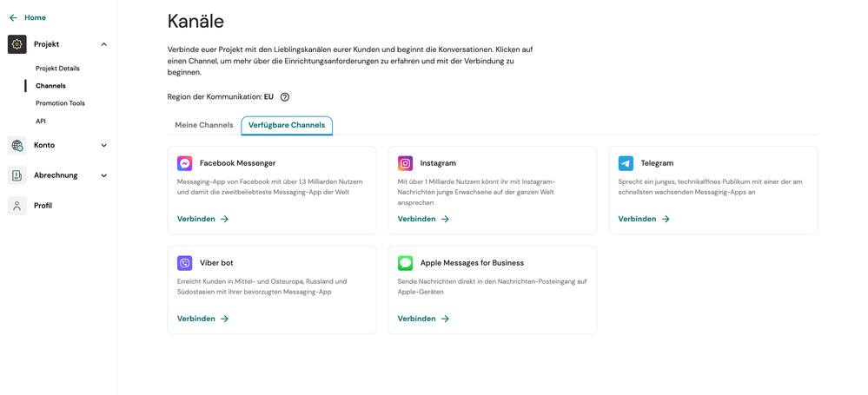
Task: Click the Apple Messages for Business icon
Action: tap(405, 263)
